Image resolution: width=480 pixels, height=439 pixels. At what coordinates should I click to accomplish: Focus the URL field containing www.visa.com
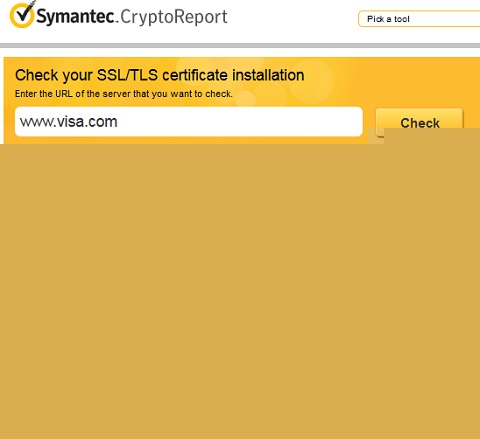pos(189,122)
